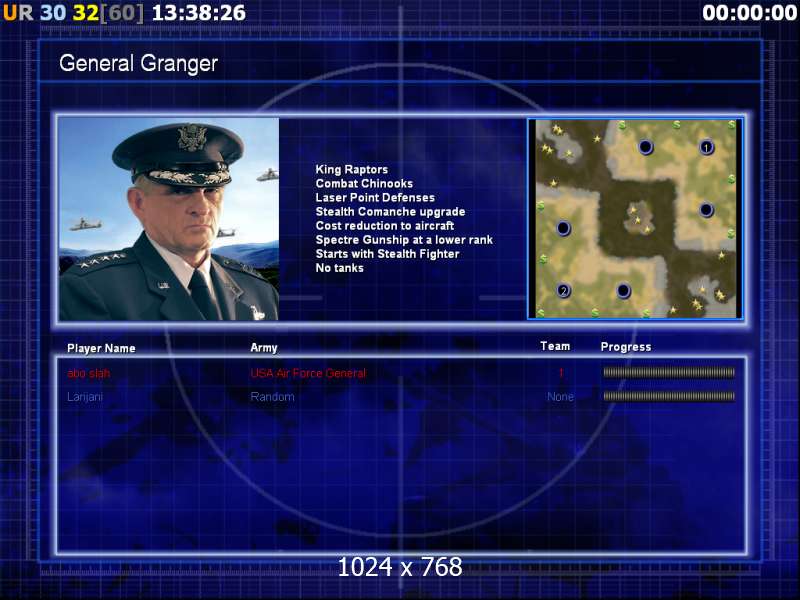Click the Combat Chinooks perk line
The height and width of the screenshot is (600, 800).
pyautogui.click(x=364, y=183)
